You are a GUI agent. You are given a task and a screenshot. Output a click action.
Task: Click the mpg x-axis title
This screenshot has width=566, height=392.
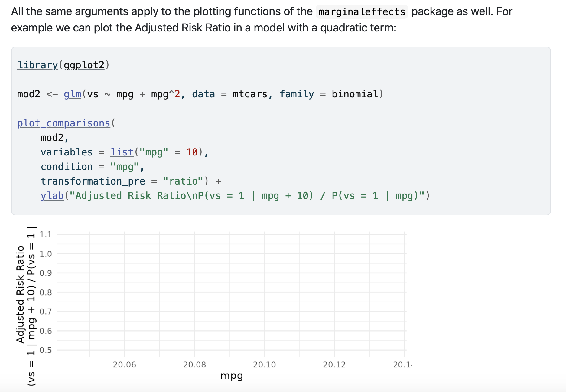(232, 376)
